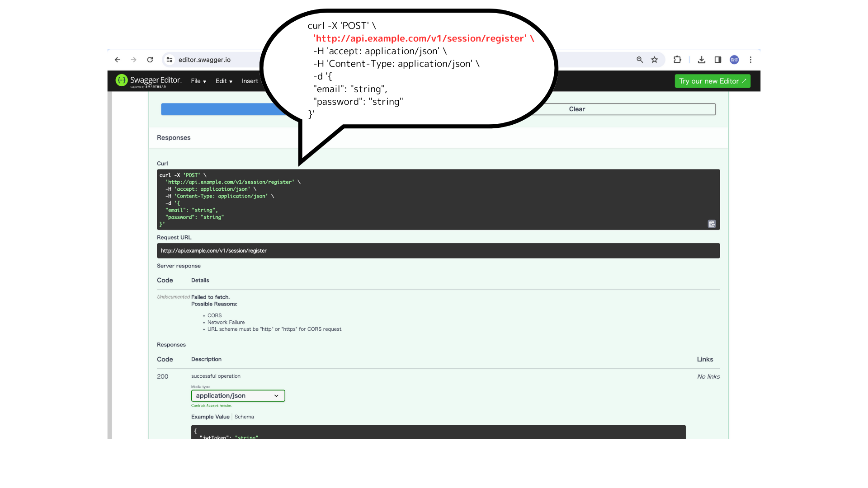
Task: Open browser Downloads icon
Action: pos(702,59)
